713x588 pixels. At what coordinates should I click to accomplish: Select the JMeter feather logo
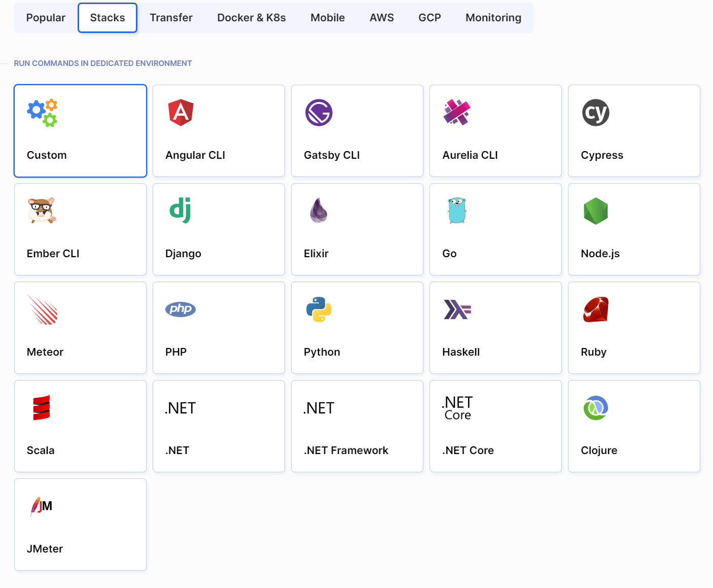pos(41,506)
